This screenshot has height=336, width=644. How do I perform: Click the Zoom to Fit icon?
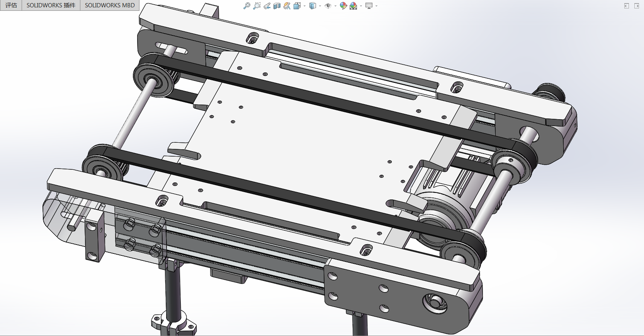click(x=247, y=6)
